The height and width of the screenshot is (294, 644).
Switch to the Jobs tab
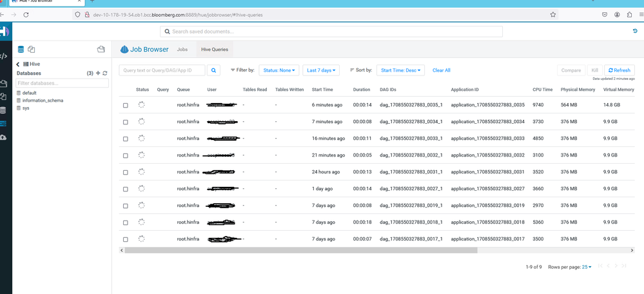pos(182,49)
